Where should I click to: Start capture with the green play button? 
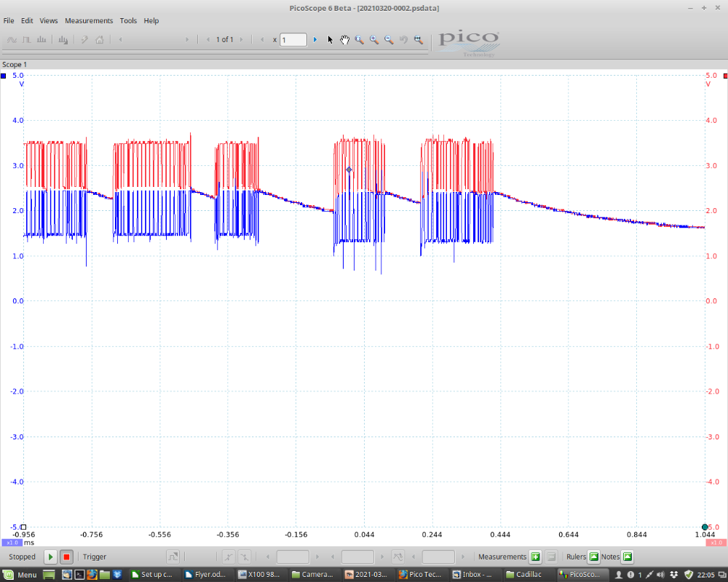(50, 557)
